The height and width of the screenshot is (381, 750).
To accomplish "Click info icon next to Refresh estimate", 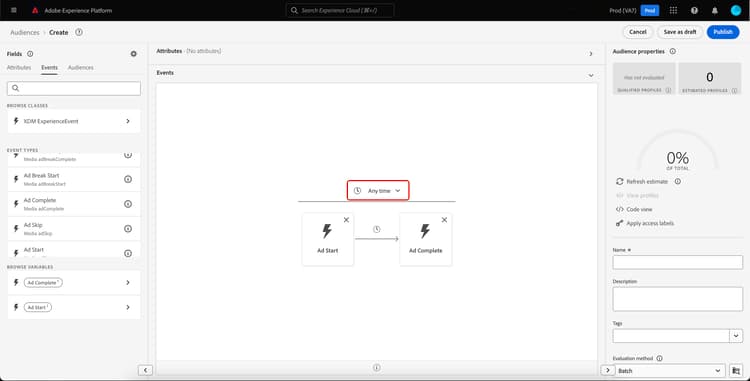I will [677, 182].
